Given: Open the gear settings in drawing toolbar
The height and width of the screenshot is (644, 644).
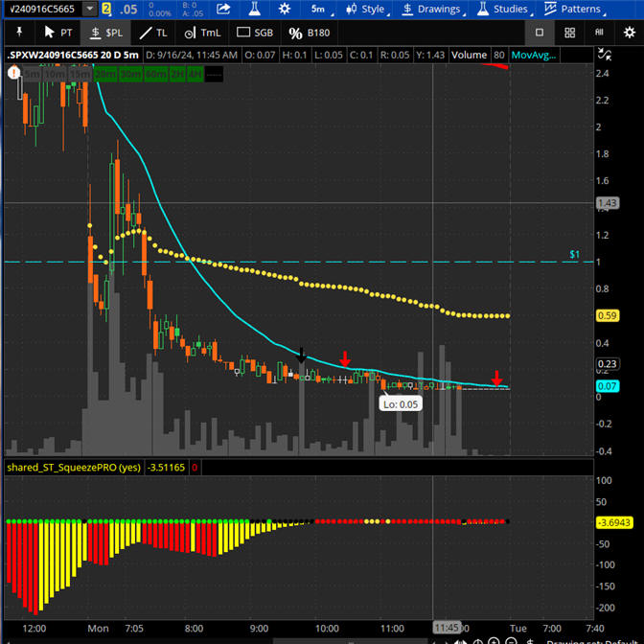Looking at the screenshot, I should point(630,33).
